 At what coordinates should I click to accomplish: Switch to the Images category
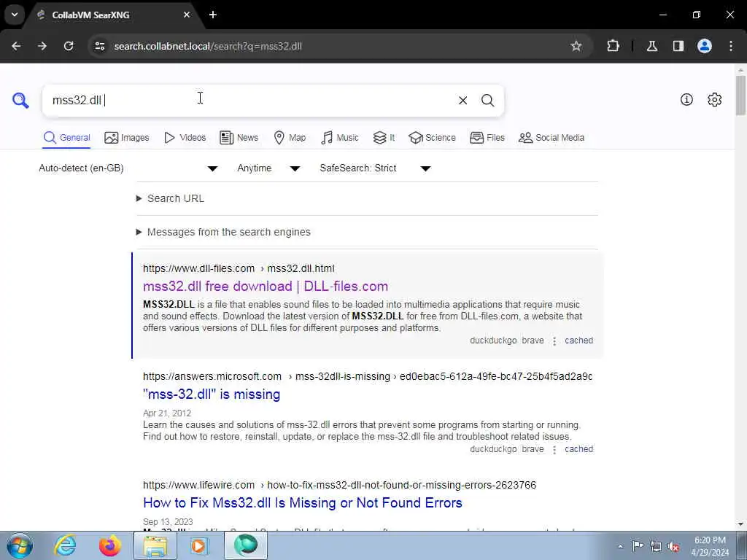point(126,138)
